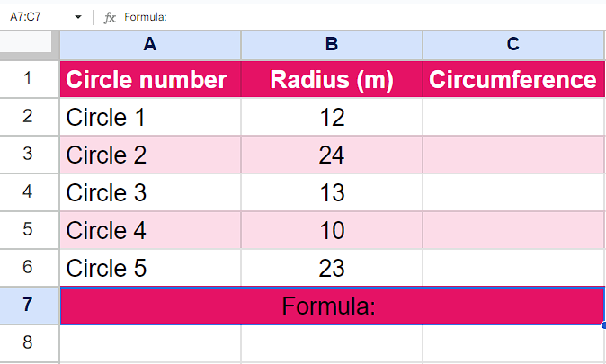Select column A header

coord(150,44)
